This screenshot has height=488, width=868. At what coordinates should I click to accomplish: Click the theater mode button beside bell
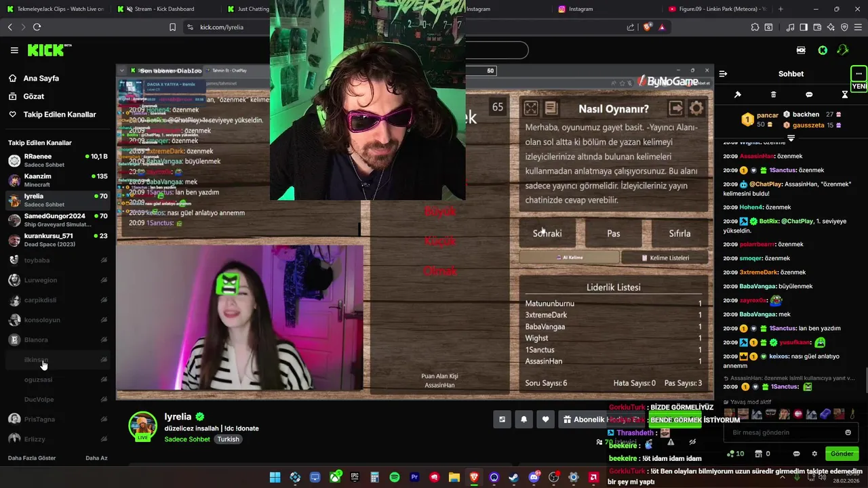[x=502, y=420]
